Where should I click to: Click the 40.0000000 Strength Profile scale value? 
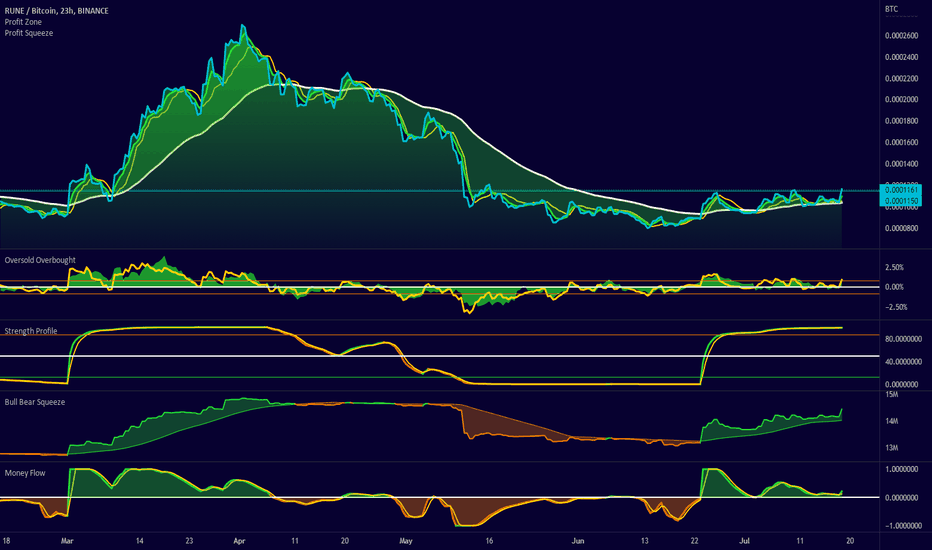coord(903,362)
